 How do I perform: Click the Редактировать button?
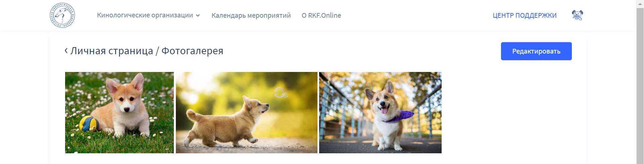(x=536, y=51)
